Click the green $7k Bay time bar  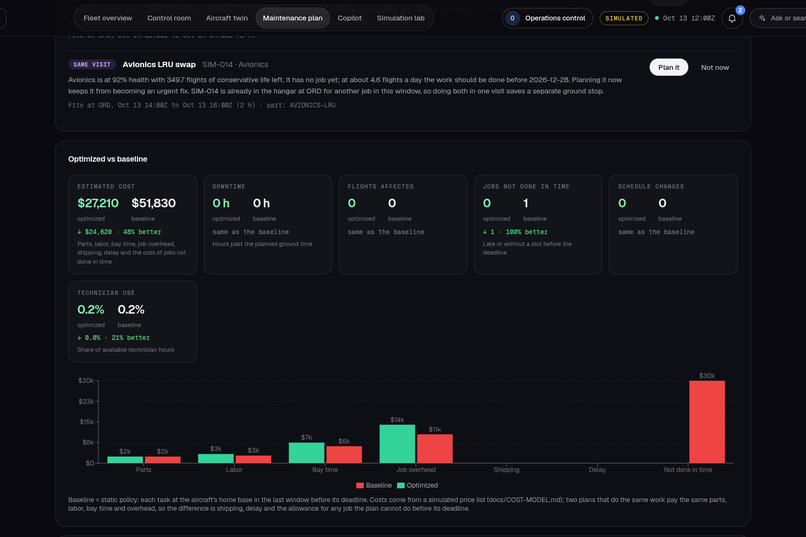tap(306, 453)
